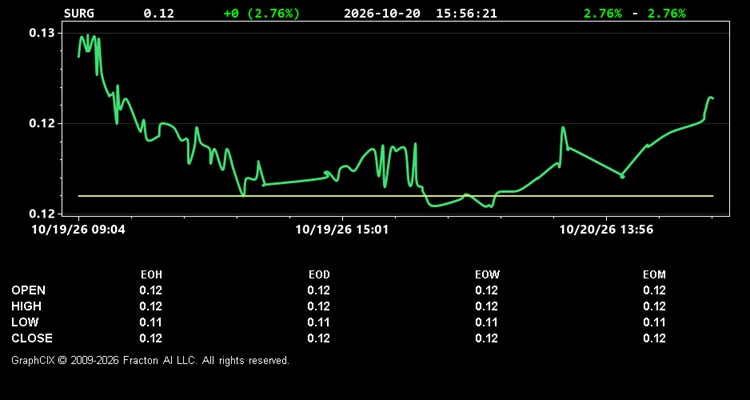Select the +0 (2.76%) change value
750x400 pixels.
(262, 13)
